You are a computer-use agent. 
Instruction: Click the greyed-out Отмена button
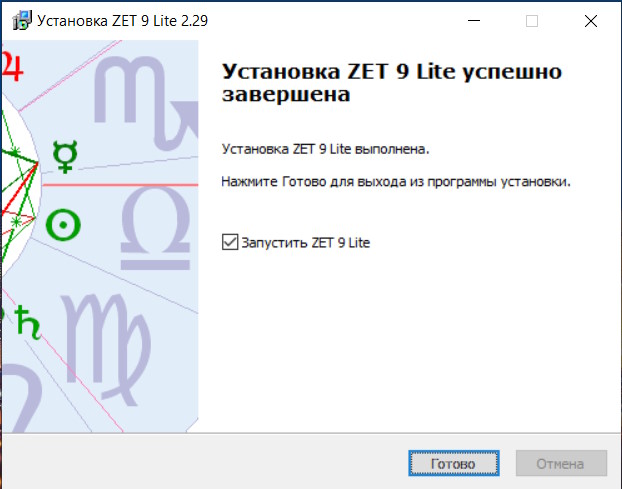point(561,464)
